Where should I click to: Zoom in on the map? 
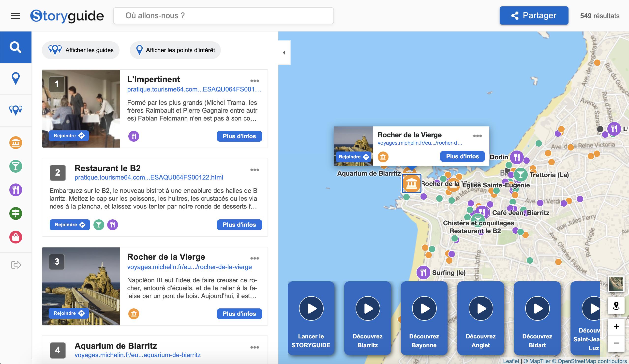616,327
